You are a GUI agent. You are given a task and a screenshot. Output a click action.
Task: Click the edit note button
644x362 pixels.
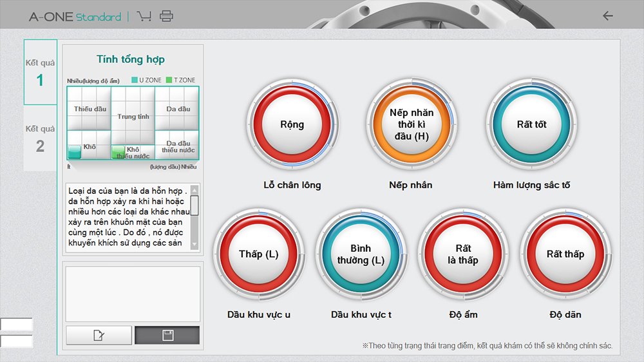(99, 335)
